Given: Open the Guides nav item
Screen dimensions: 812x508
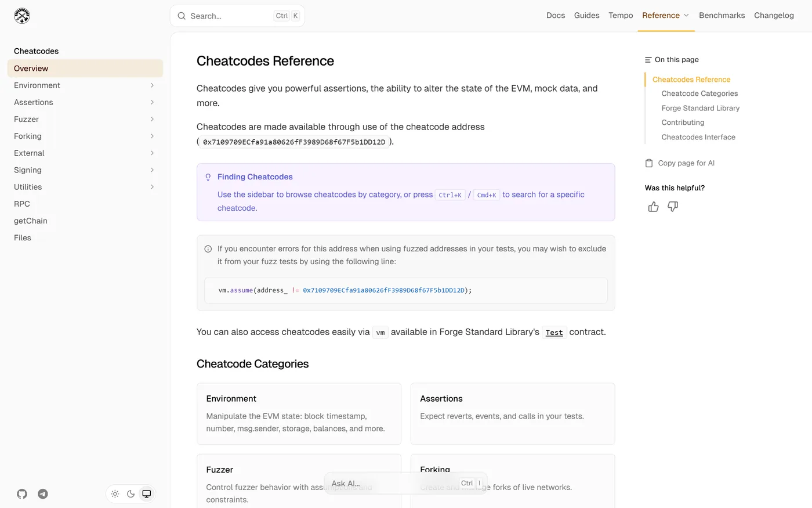Looking at the screenshot, I should (586, 16).
